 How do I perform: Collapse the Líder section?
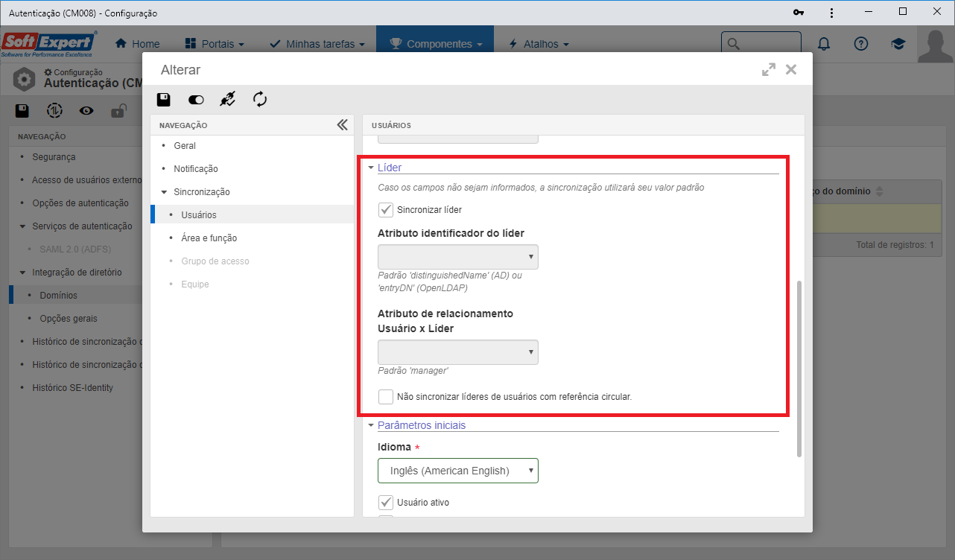pos(371,168)
